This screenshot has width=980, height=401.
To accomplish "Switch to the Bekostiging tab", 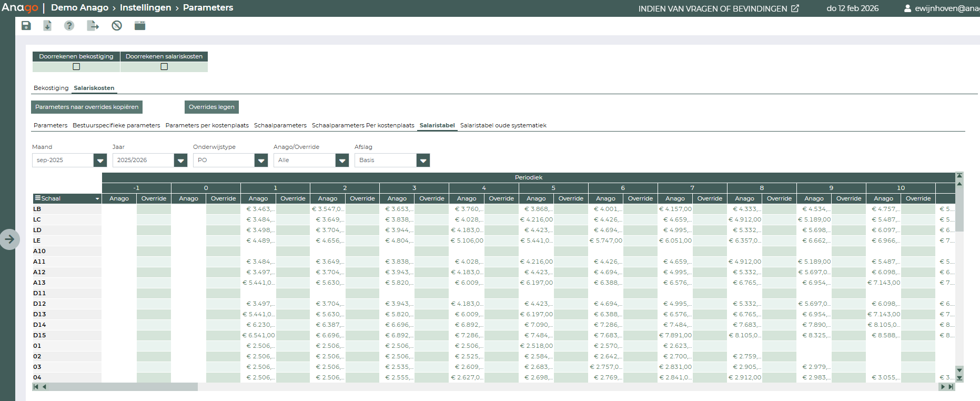I will tap(51, 88).
